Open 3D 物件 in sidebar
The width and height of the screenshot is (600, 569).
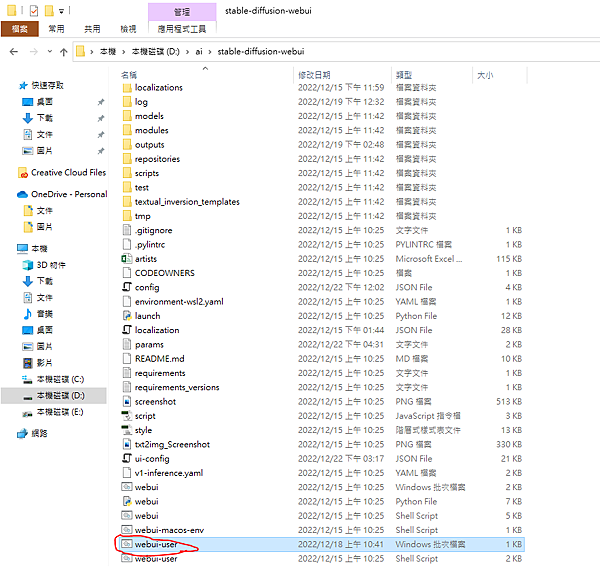51,265
